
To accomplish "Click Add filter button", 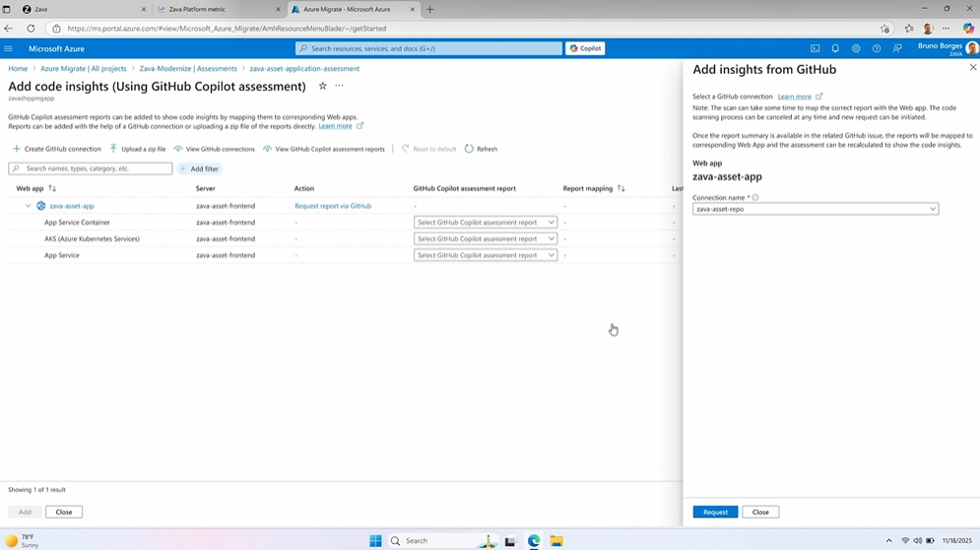I will (x=200, y=169).
